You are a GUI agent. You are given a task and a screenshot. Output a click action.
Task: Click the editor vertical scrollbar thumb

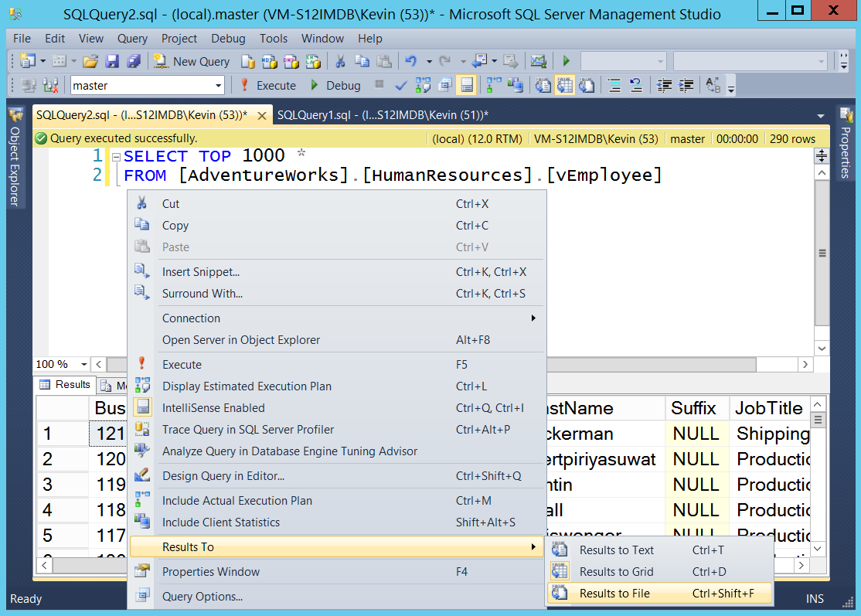[x=822, y=253]
